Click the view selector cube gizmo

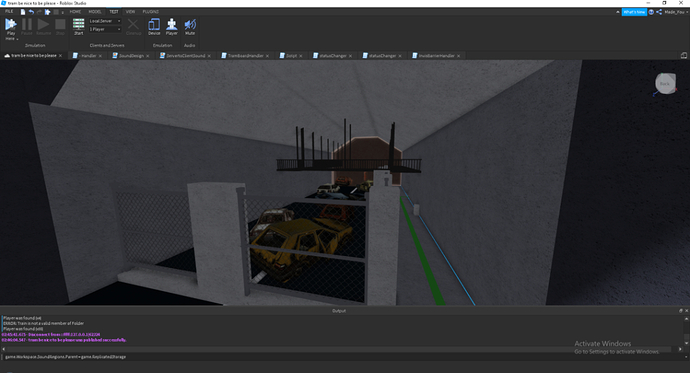pyautogui.click(x=665, y=84)
